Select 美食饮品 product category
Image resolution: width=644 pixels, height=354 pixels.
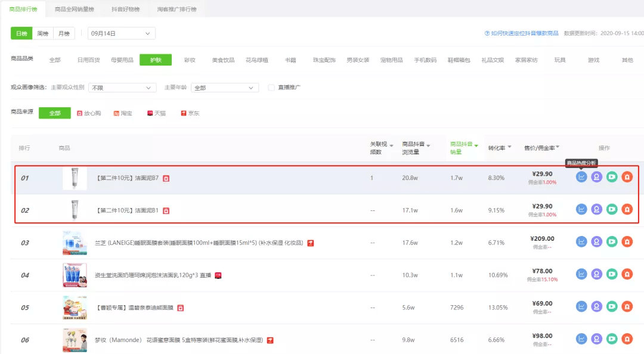pyautogui.click(x=223, y=60)
